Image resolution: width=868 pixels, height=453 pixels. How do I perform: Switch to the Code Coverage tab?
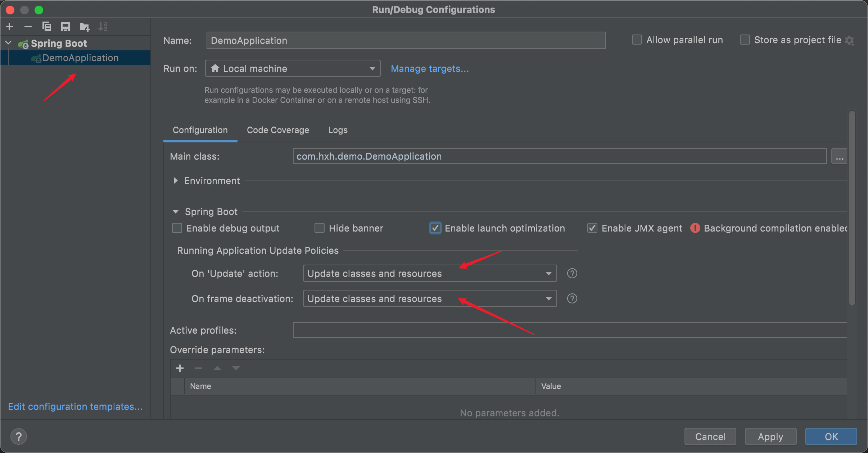pyautogui.click(x=277, y=130)
